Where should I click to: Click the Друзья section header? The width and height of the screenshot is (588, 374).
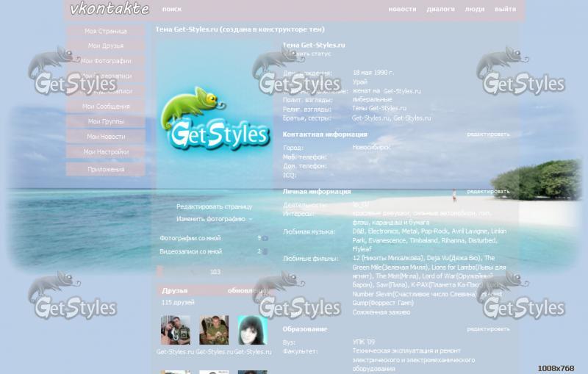coord(175,291)
